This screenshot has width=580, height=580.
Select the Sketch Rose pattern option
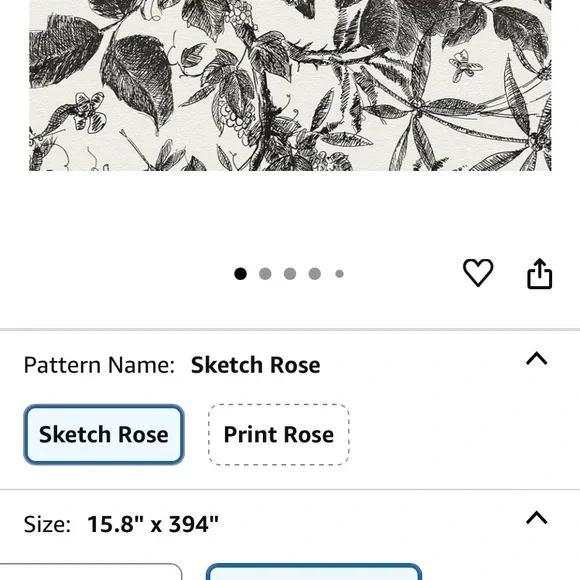[x=104, y=434]
